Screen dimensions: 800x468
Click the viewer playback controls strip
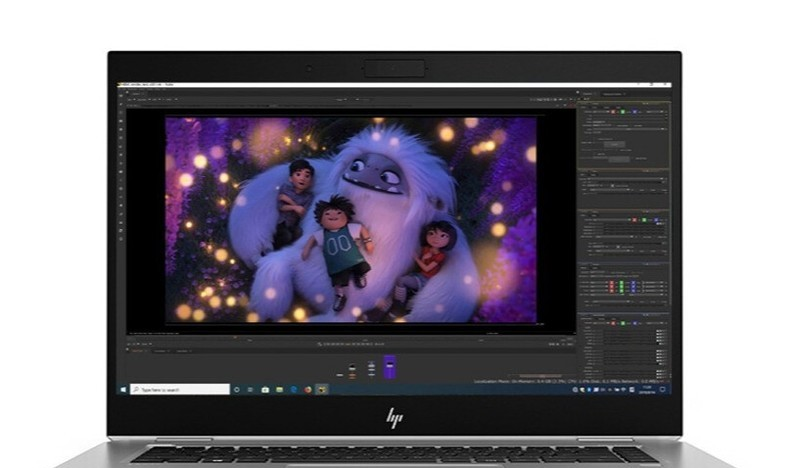pyautogui.click(x=352, y=344)
